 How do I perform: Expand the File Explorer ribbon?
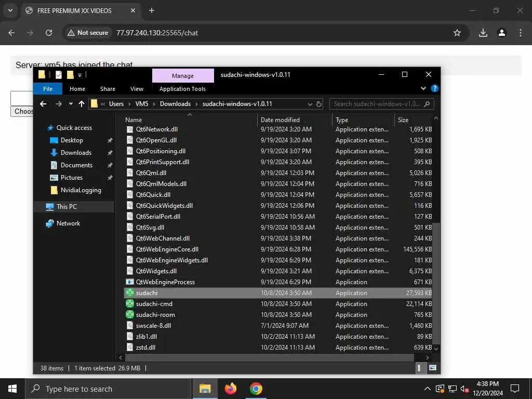pos(423,88)
